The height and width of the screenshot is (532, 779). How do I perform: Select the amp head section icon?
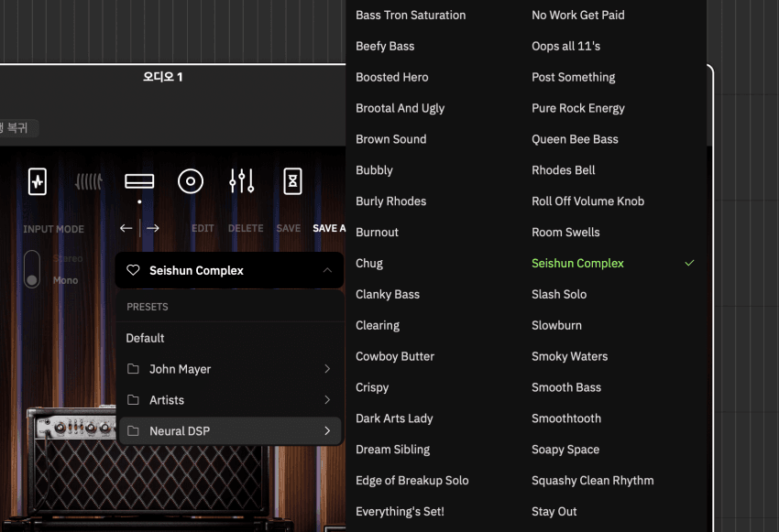pyautogui.click(x=139, y=181)
